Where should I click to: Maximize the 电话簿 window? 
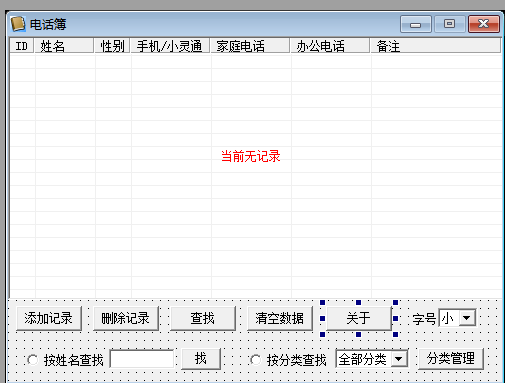click(450, 24)
